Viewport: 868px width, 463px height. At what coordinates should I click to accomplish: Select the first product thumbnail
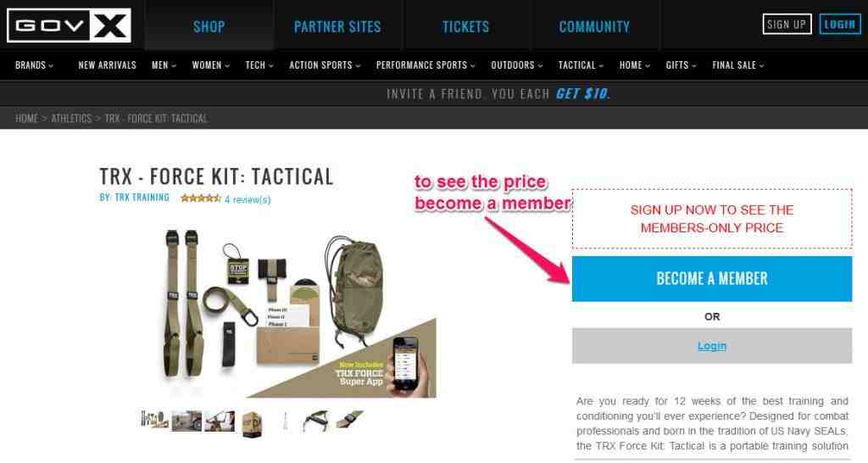pos(154,420)
